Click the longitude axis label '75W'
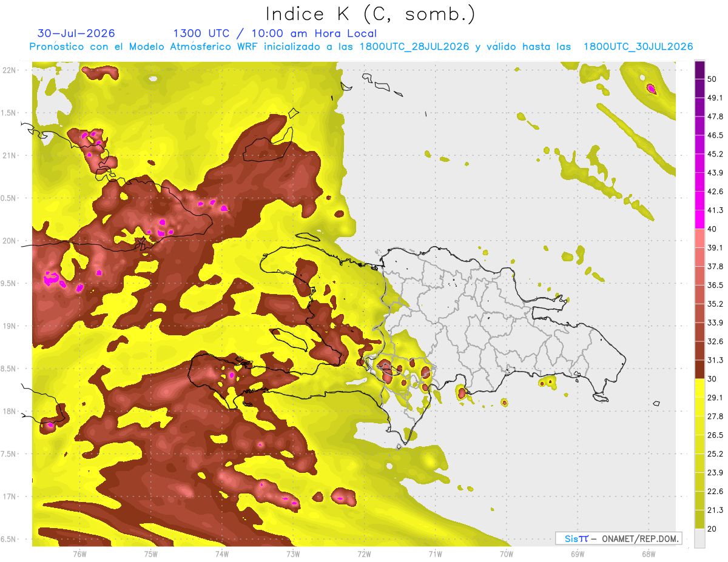 [x=151, y=554]
